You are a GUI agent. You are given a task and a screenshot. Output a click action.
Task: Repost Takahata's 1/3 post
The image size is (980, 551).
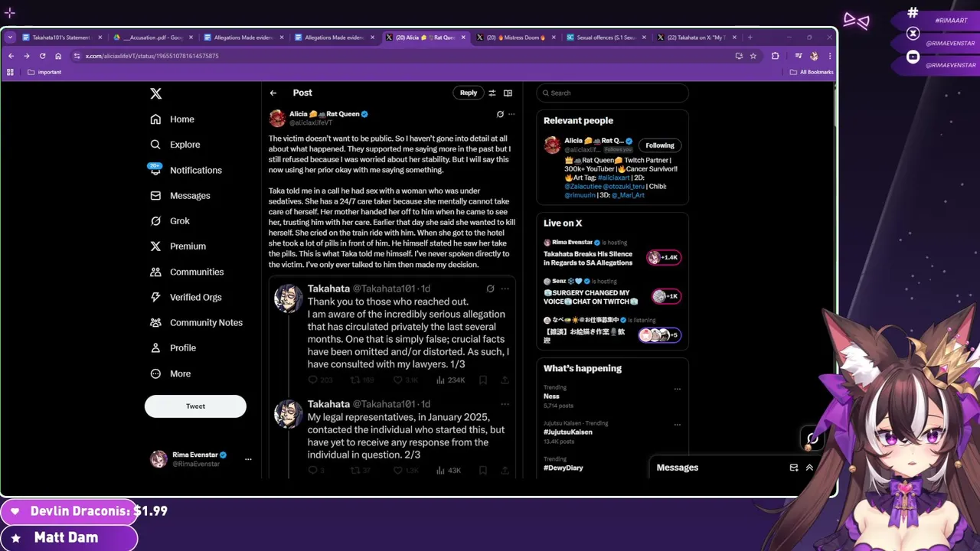click(x=362, y=380)
